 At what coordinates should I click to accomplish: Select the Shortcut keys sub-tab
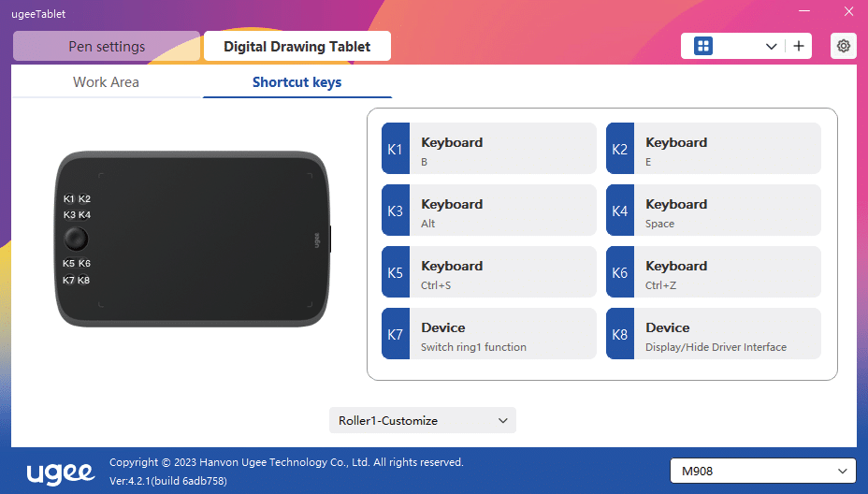[x=297, y=82]
